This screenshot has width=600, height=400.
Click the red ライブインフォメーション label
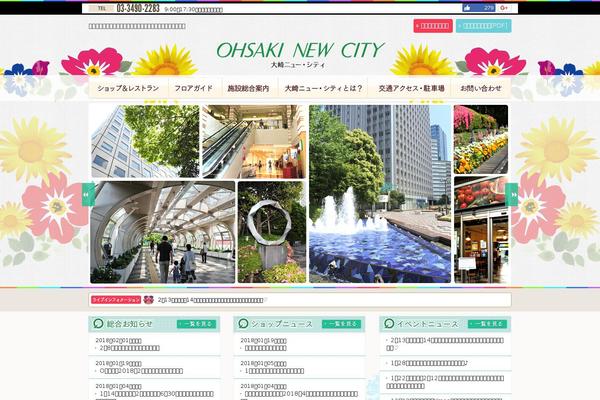(x=116, y=300)
